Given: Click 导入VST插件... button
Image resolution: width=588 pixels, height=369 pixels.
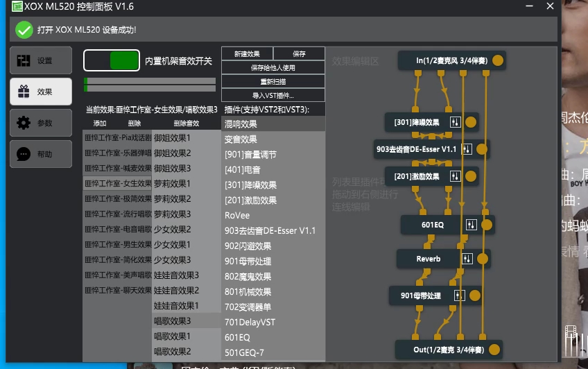Looking at the screenshot, I should [x=273, y=95].
